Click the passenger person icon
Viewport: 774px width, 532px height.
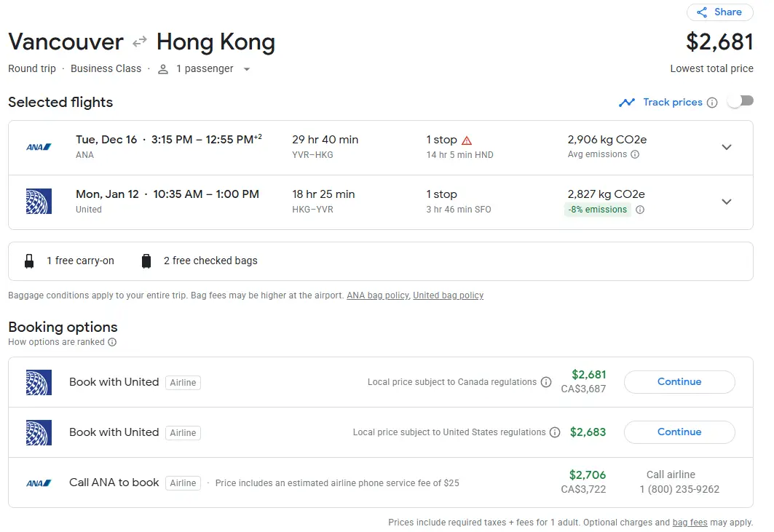click(163, 69)
